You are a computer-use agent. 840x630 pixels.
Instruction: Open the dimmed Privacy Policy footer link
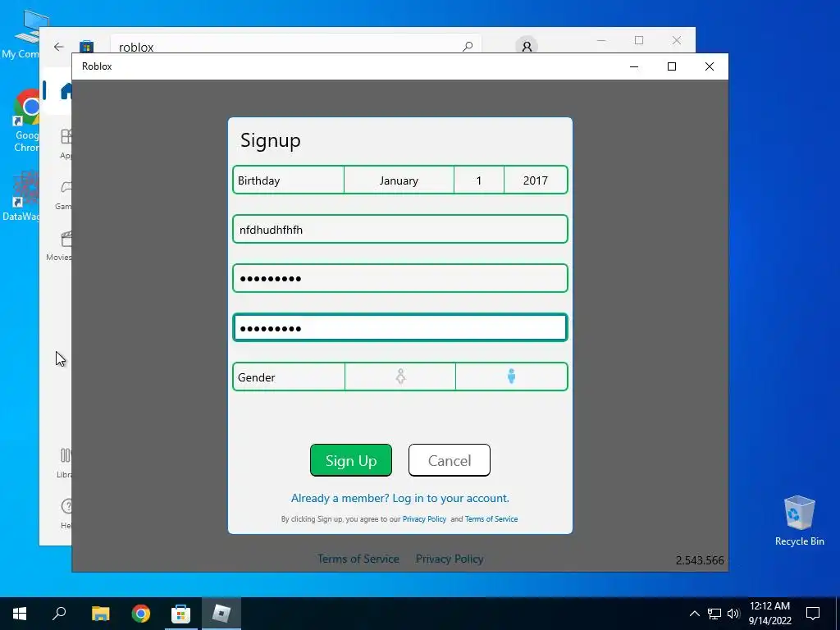point(450,559)
